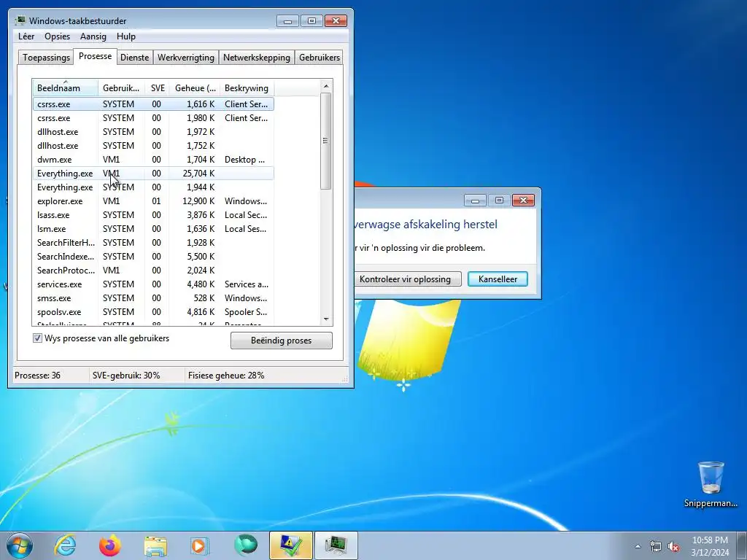Switch to the Dienste tab
The image size is (747, 560).
point(134,57)
